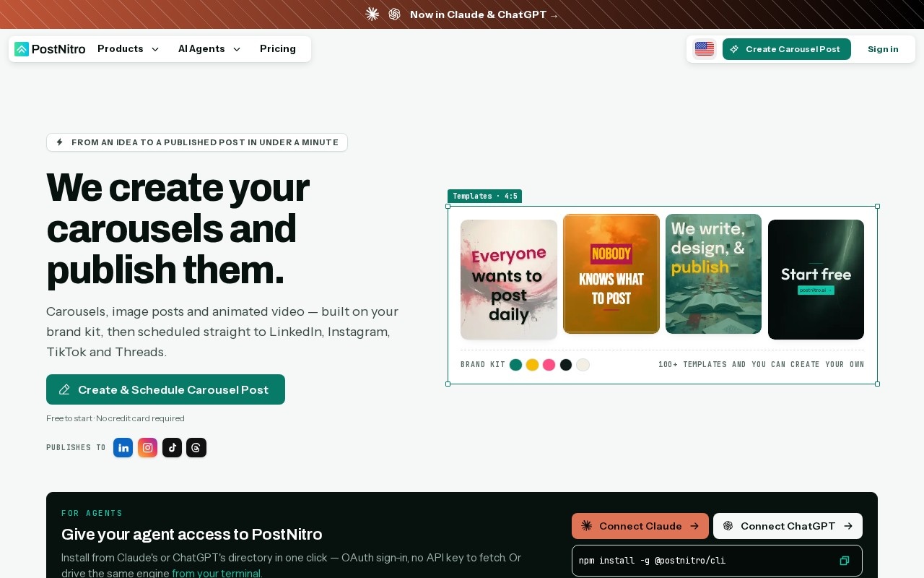
Task: Click the Claude icon in top banner
Action: point(372,14)
